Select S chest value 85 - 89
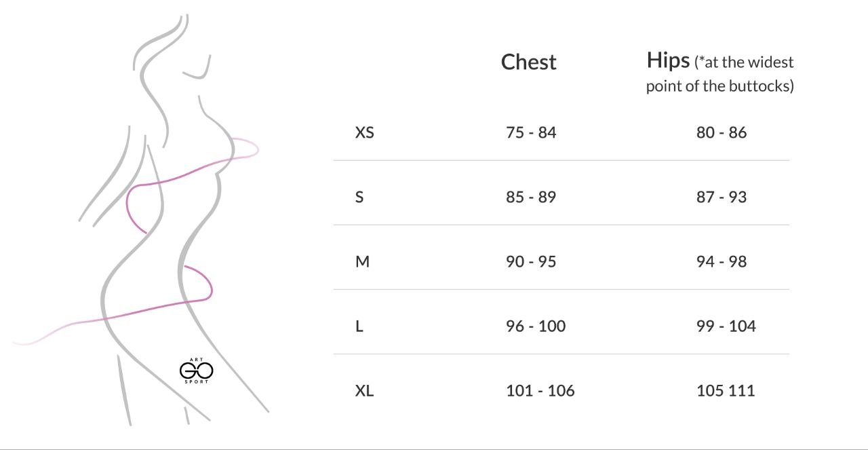 tap(531, 197)
